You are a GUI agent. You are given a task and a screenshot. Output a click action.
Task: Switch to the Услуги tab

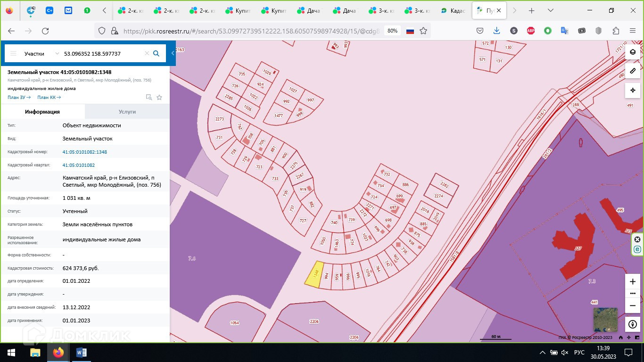(127, 112)
